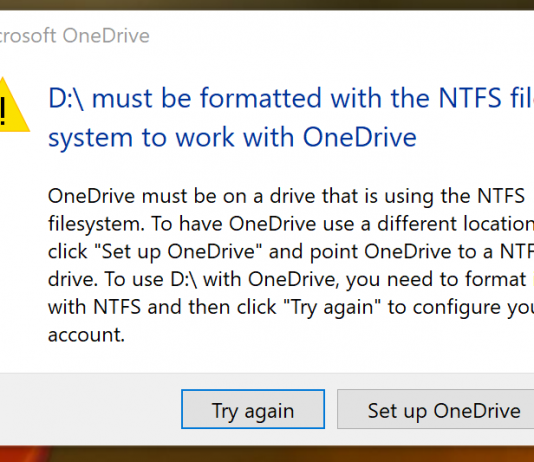Click the desktop wallpaper below the dialog
Image resolution: width=534 pixels, height=462 pixels.
click(x=267, y=454)
